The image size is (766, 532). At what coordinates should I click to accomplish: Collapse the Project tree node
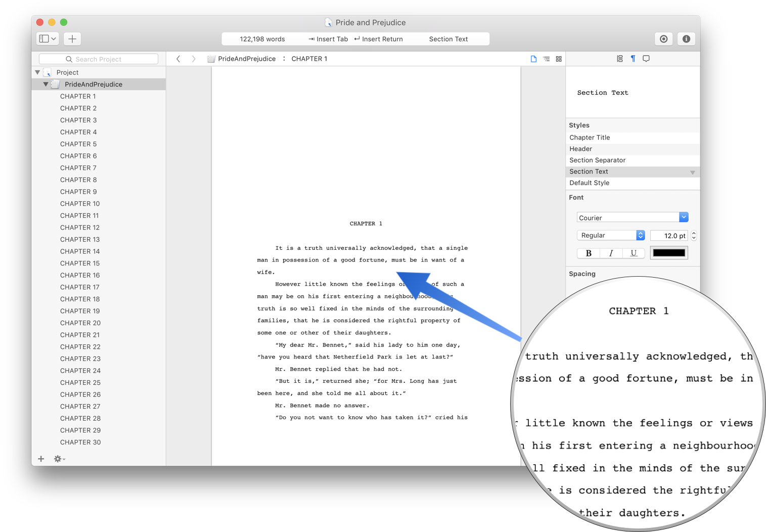coord(37,72)
